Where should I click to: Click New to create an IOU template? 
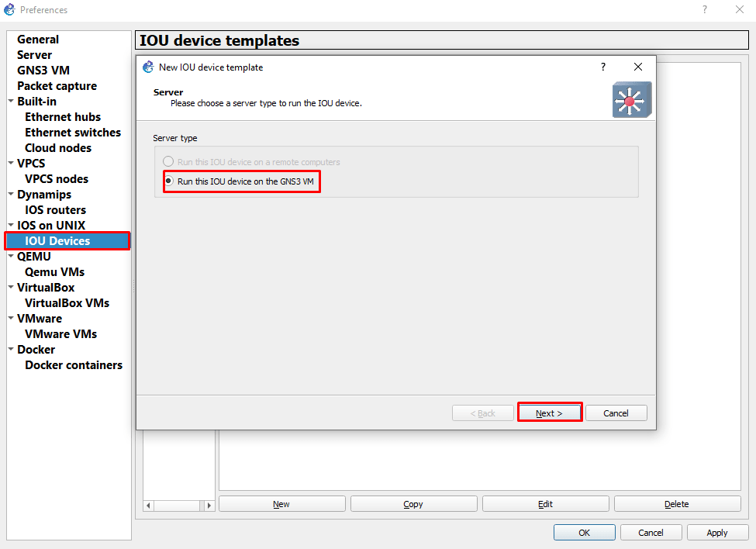coord(282,504)
